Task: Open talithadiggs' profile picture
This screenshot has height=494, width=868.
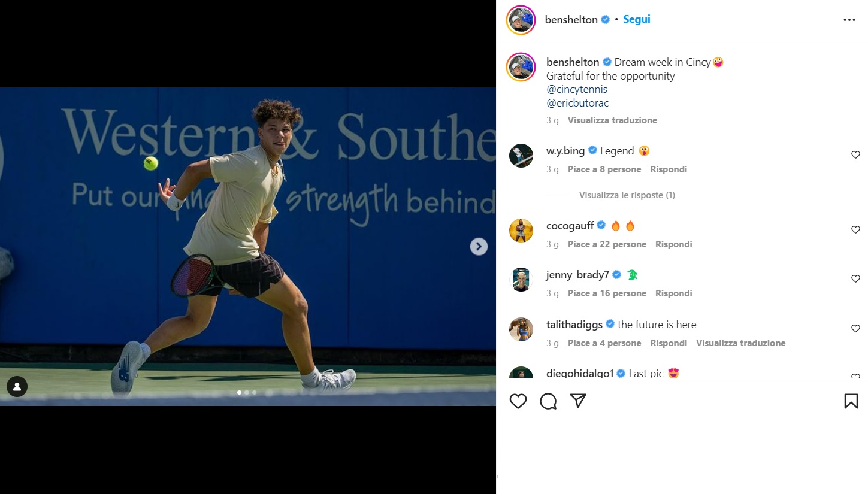Action: click(x=521, y=329)
